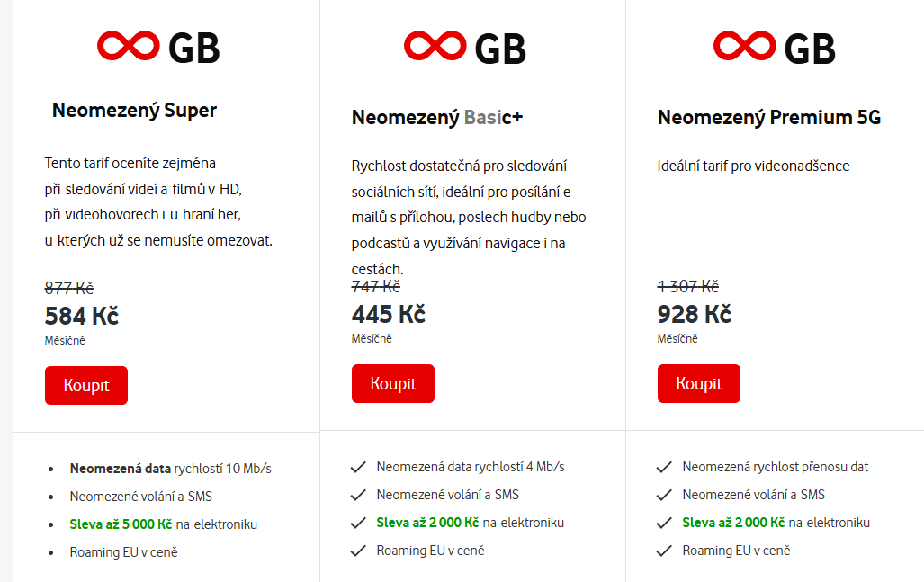Buy the Neomezený Super plan
924x582 pixels.
click(86, 386)
